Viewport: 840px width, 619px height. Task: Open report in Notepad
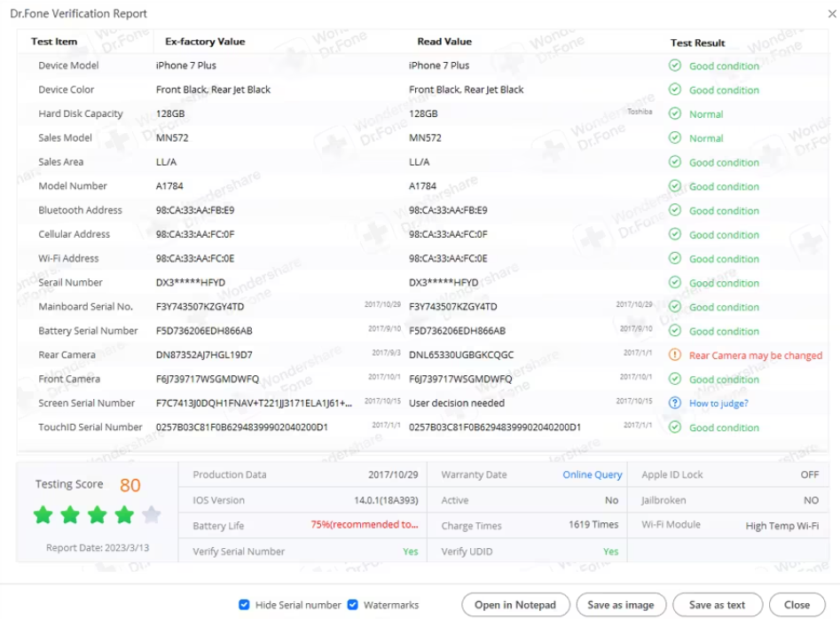pyautogui.click(x=515, y=605)
